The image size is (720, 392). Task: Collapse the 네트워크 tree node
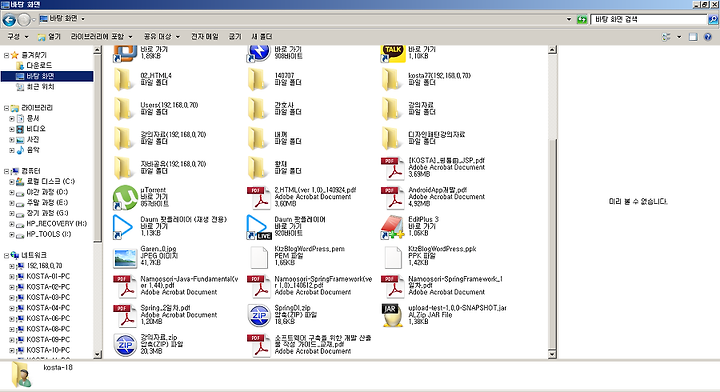coord(6,256)
